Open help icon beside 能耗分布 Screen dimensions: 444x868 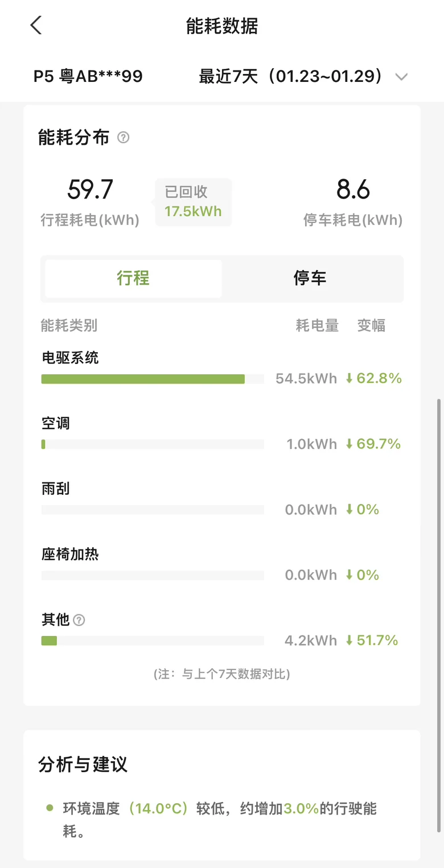click(x=123, y=138)
